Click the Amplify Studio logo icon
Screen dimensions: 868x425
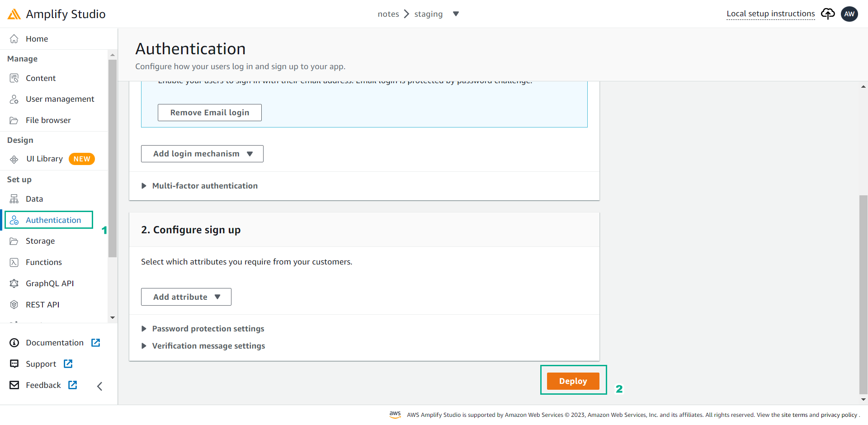tap(14, 14)
